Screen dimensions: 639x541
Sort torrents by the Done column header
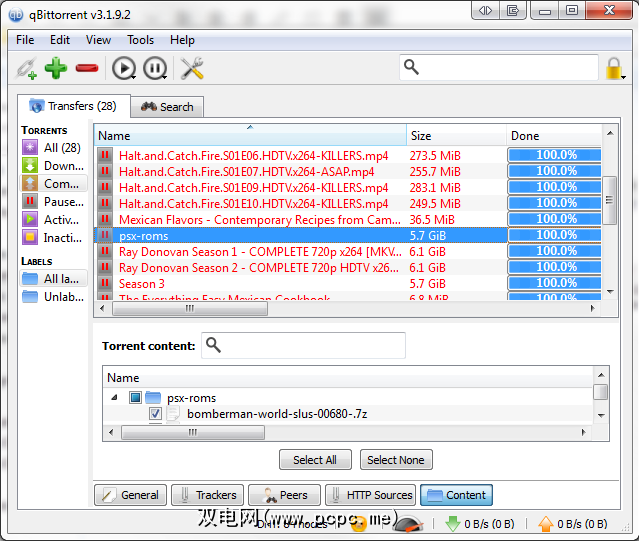(554, 135)
